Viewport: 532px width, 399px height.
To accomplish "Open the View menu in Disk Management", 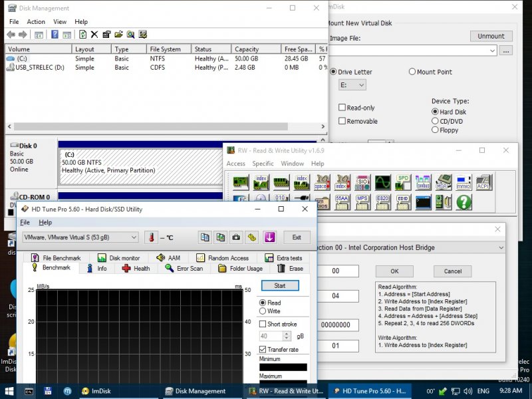I will click(x=60, y=22).
